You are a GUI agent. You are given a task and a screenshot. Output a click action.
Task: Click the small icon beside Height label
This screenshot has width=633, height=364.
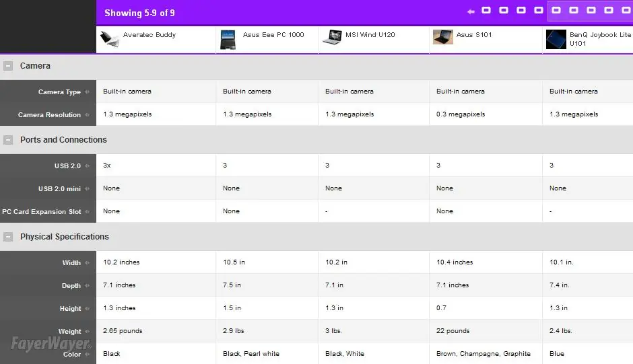click(x=87, y=308)
